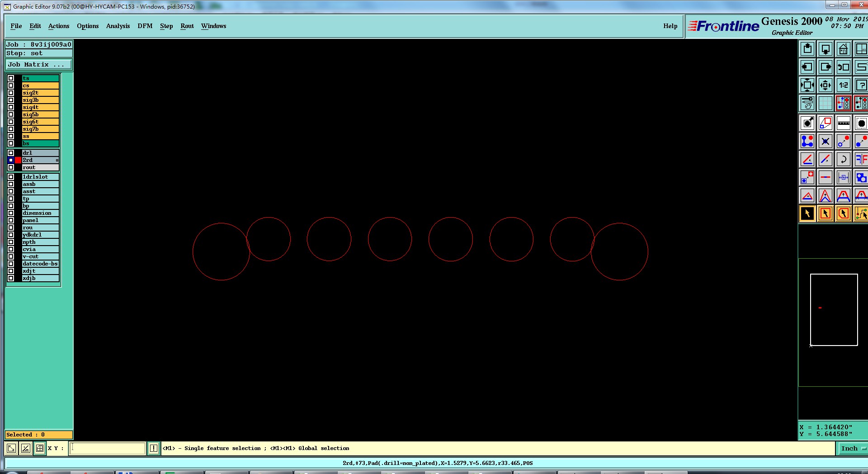Toggle the drl layer checkbox
Viewport: 868px width, 474px height.
pyautogui.click(x=11, y=153)
